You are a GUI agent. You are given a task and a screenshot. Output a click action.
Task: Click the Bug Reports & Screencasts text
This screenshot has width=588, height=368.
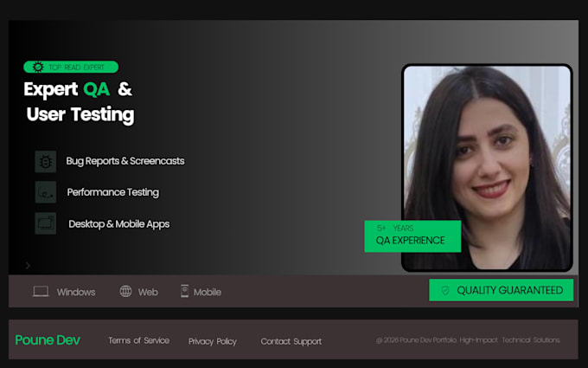(x=125, y=161)
